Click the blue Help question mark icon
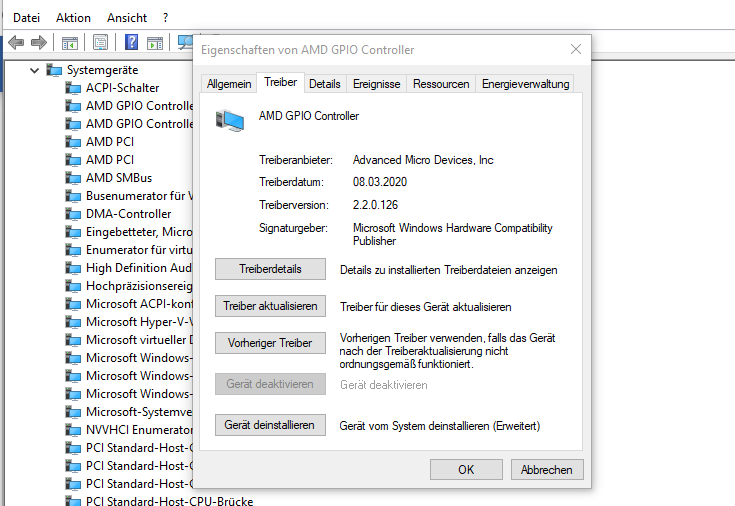Screen dimensions: 735x506 point(131,42)
